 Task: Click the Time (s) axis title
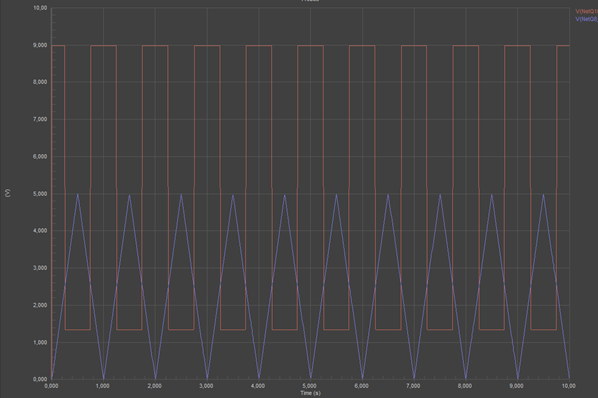pyautogui.click(x=310, y=393)
